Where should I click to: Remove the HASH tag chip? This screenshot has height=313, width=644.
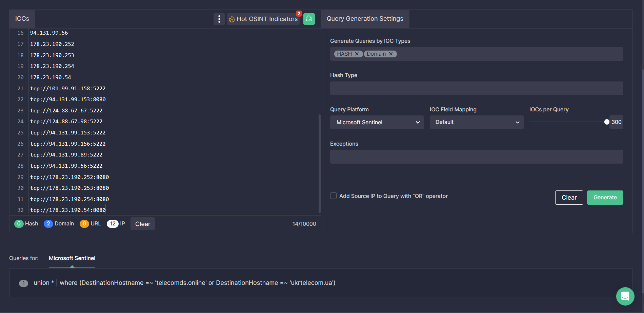pyautogui.click(x=357, y=54)
